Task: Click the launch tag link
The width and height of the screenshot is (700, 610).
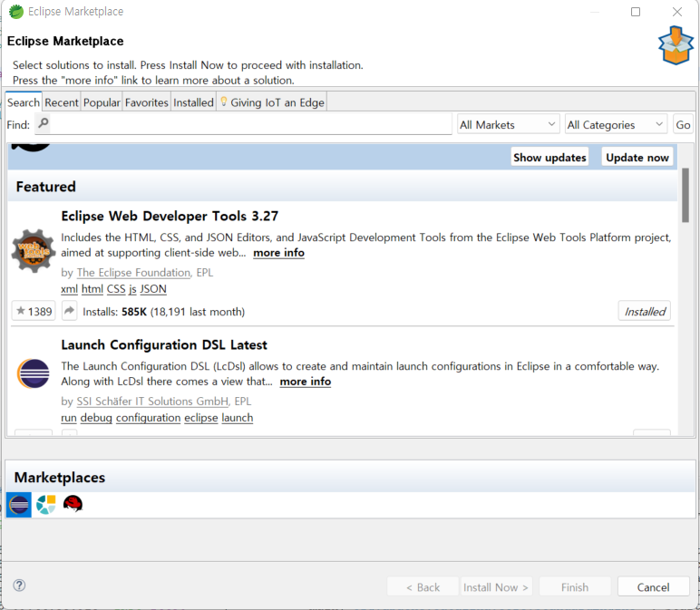Action: tap(237, 418)
